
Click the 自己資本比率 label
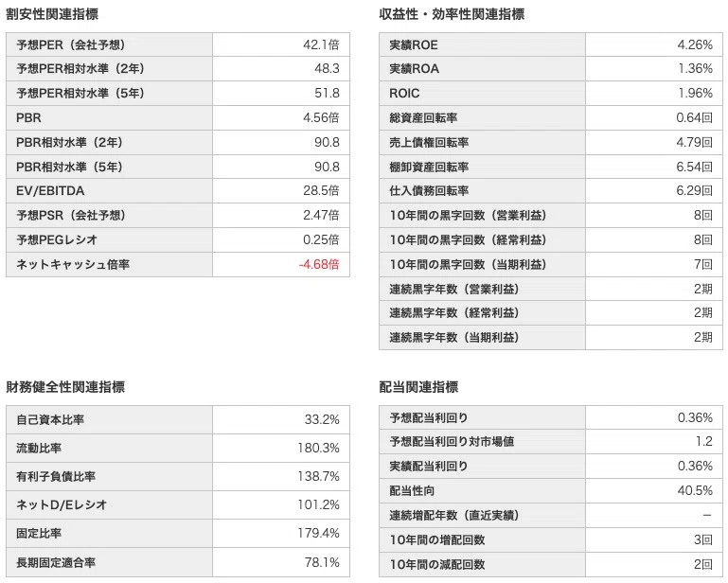click(50, 419)
